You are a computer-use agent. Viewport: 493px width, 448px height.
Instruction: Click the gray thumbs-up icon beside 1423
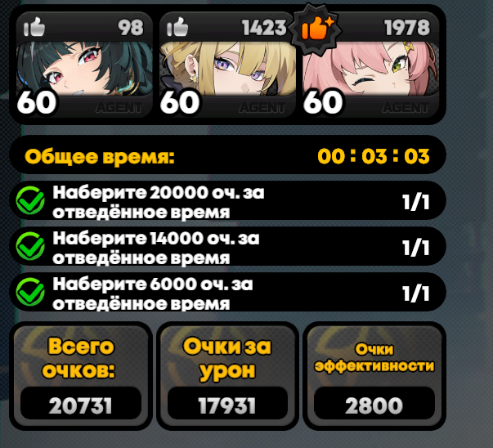click(177, 27)
